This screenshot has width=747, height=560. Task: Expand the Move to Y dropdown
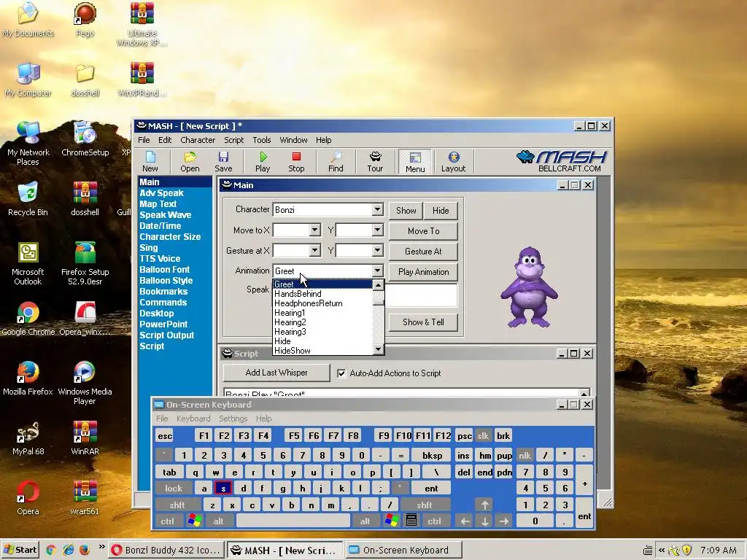point(377,230)
